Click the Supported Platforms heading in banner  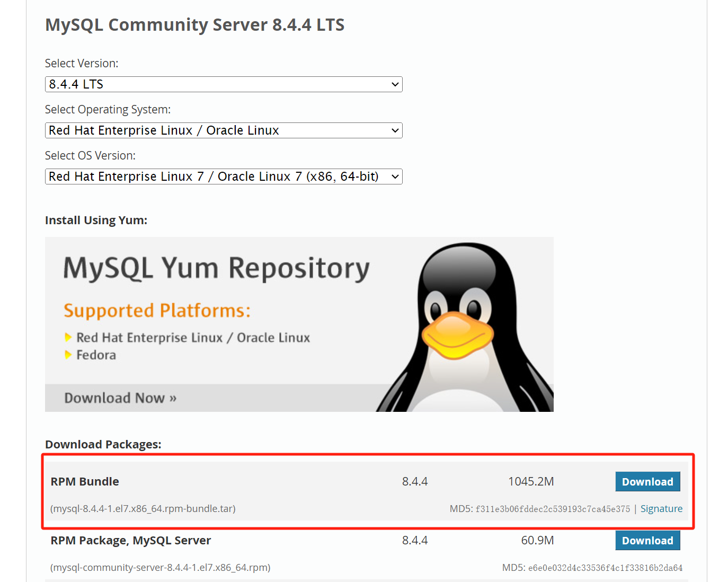157,311
